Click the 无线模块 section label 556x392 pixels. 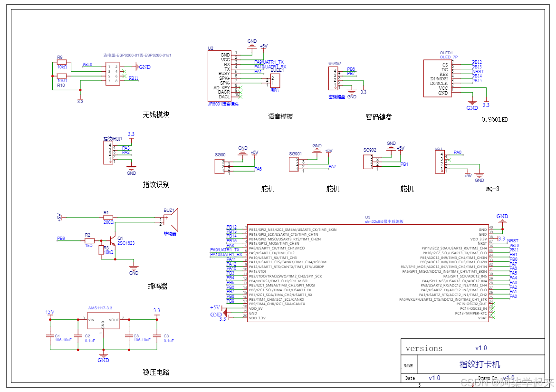[x=156, y=115]
